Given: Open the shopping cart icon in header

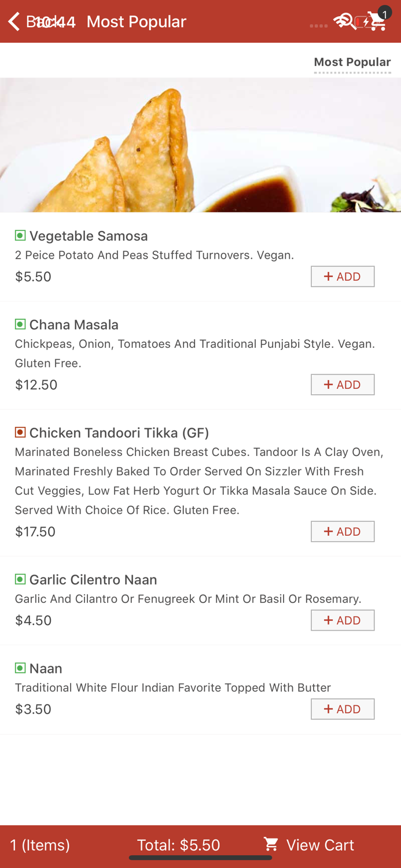Looking at the screenshot, I should [x=376, y=22].
